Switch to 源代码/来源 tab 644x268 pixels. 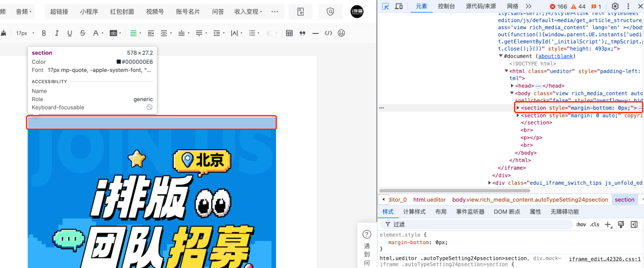pyautogui.click(x=481, y=6)
